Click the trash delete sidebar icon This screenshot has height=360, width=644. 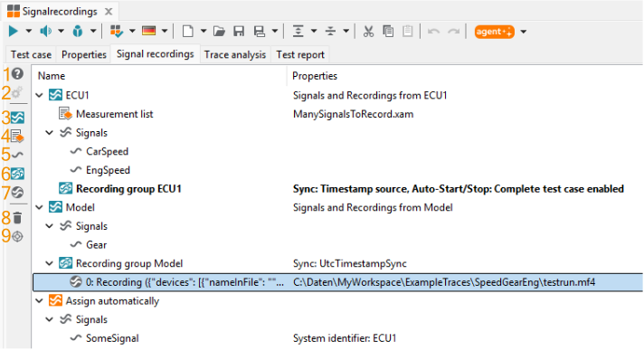[17, 218]
